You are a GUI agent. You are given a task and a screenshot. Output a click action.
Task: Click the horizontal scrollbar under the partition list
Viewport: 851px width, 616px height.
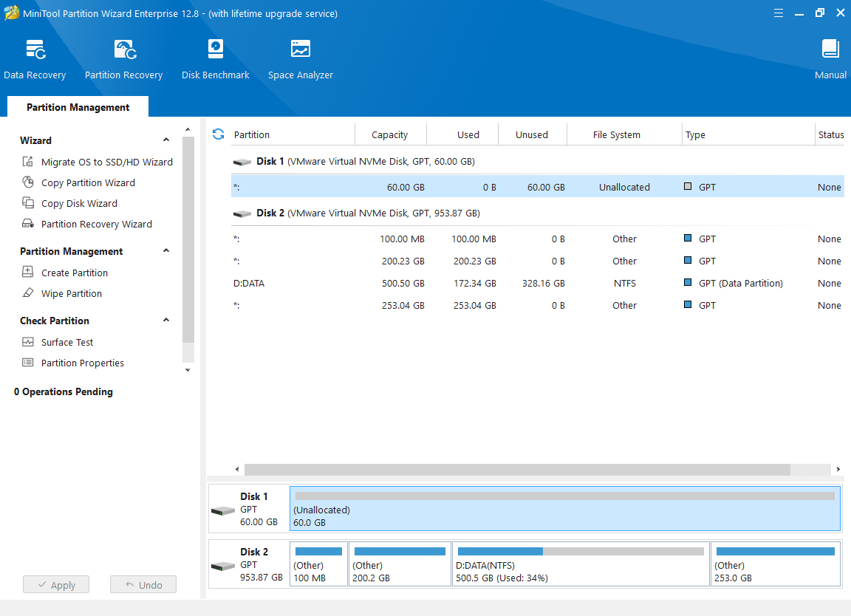(x=517, y=470)
